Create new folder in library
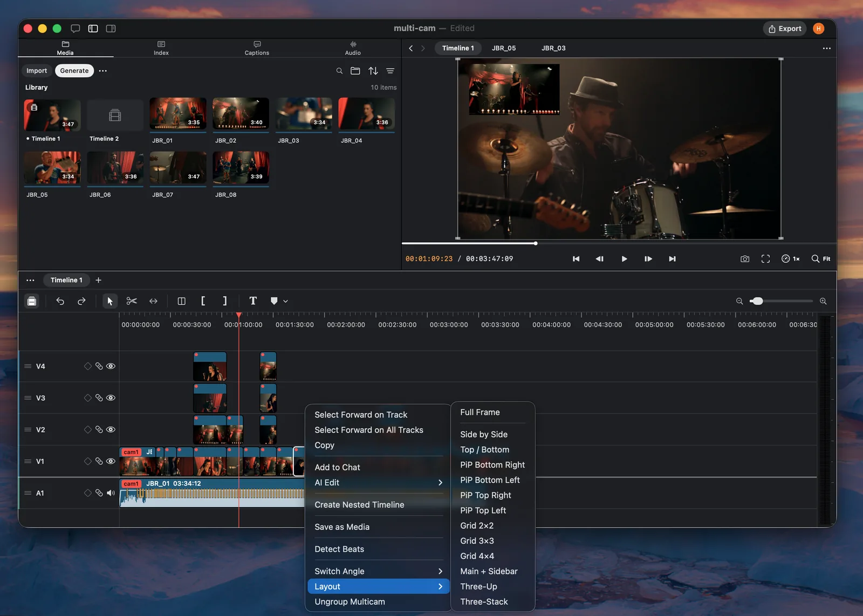 tap(355, 71)
